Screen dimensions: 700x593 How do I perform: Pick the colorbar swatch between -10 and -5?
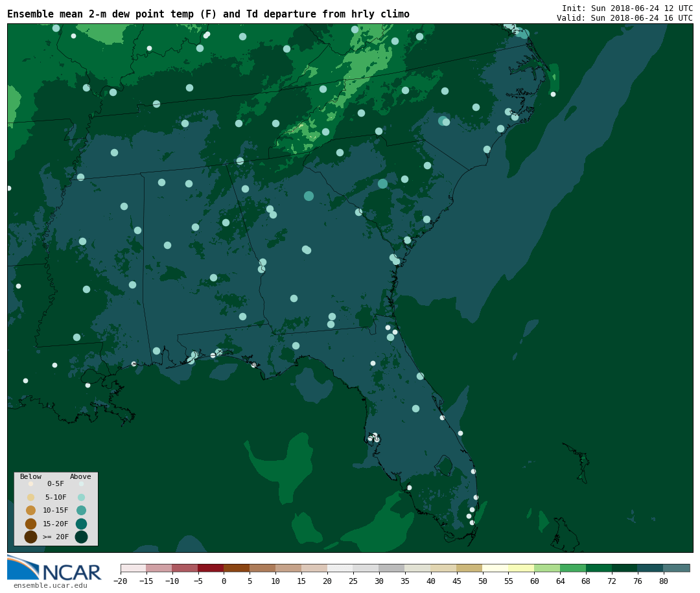[x=185, y=568]
